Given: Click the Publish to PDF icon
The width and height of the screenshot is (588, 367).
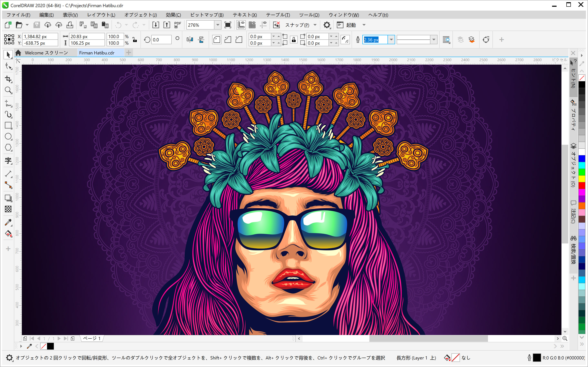Looking at the screenshot, I should (x=178, y=25).
